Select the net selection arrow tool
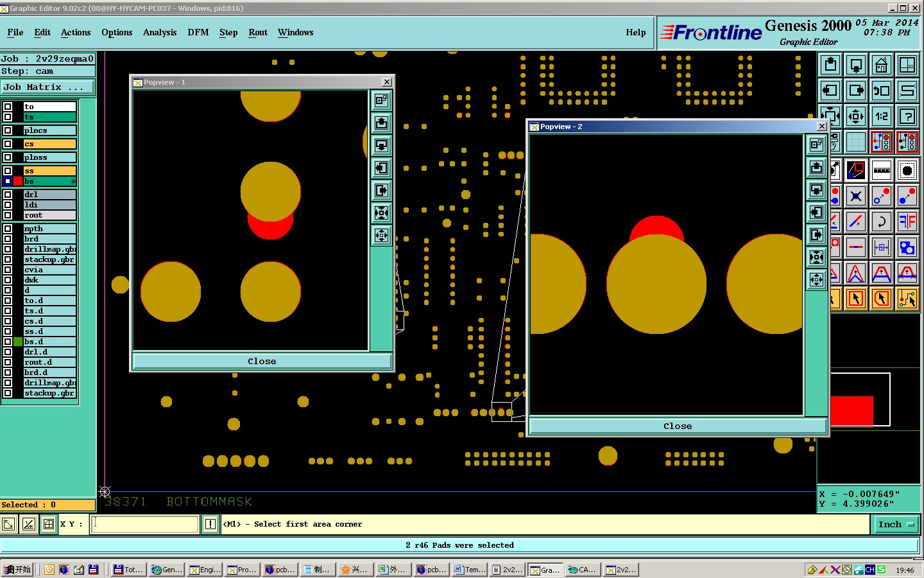The image size is (924, 578). click(x=907, y=299)
